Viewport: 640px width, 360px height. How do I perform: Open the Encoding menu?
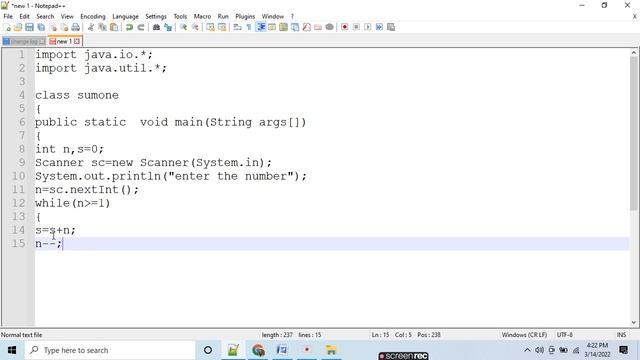[93, 16]
